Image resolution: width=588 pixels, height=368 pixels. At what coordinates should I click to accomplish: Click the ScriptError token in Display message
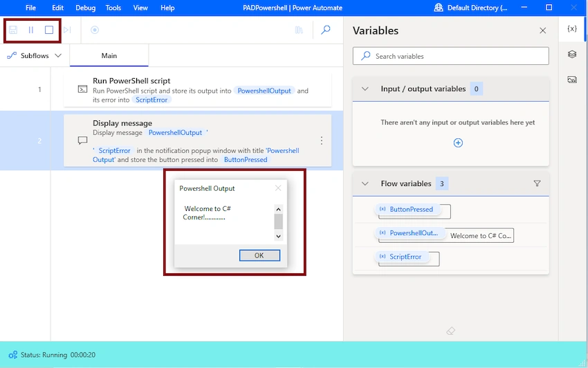tap(114, 151)
